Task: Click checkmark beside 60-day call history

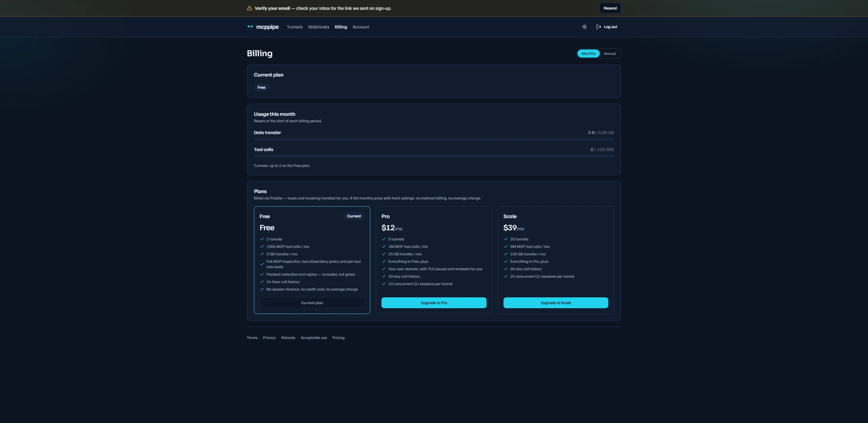Action: point(506,269)
